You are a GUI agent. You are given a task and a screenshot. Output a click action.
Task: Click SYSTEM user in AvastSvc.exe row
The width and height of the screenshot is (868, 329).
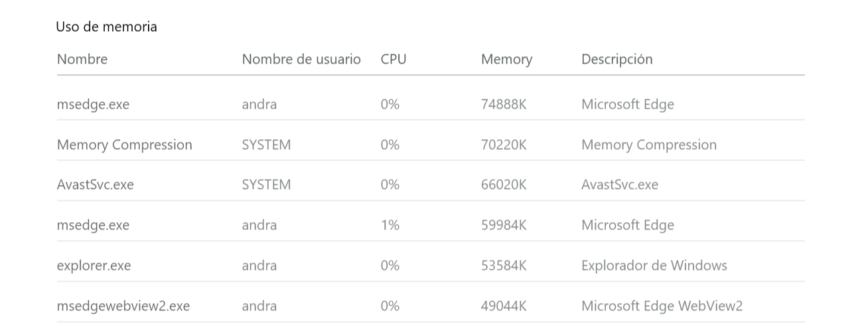267,184
